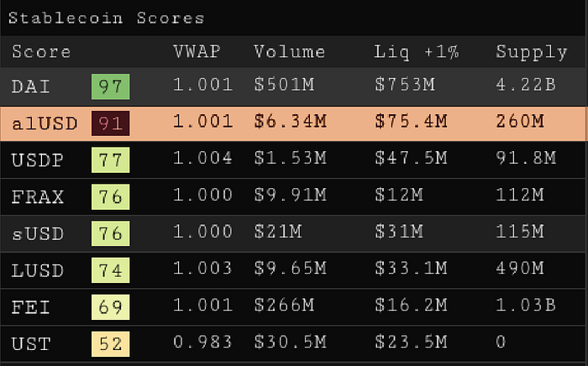Click FRAX liquidity $12M

pos(399,195)
